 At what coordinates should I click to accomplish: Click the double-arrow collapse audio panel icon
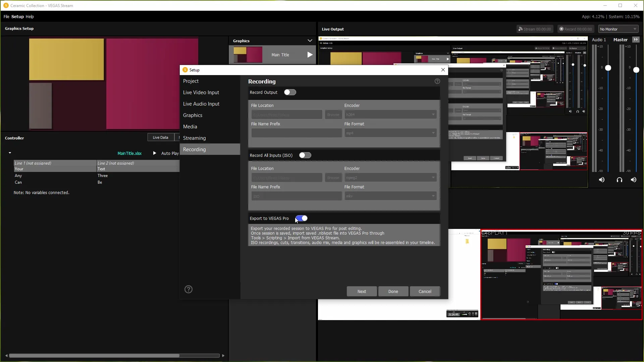click(636, 40)
